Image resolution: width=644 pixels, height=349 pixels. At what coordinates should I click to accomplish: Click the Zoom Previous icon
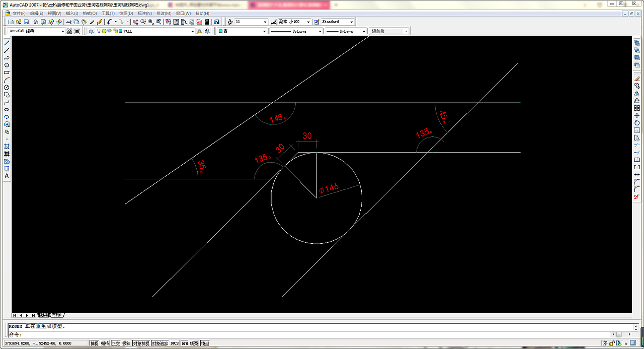point(158,22)
